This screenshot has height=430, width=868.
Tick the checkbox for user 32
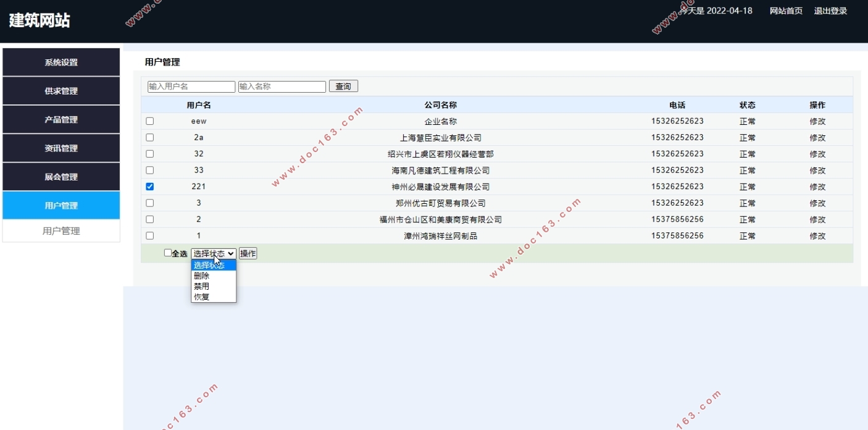point(149,154)
